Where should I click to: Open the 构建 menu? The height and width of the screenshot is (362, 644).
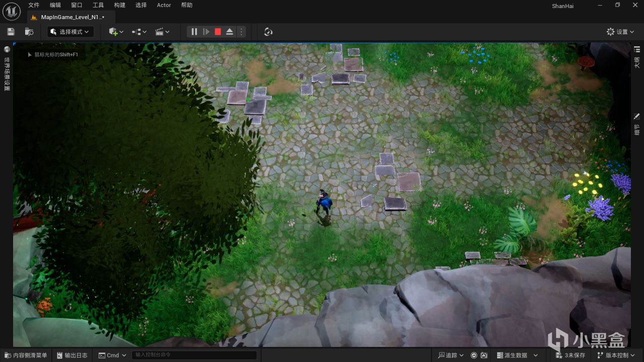click(120, 5)
